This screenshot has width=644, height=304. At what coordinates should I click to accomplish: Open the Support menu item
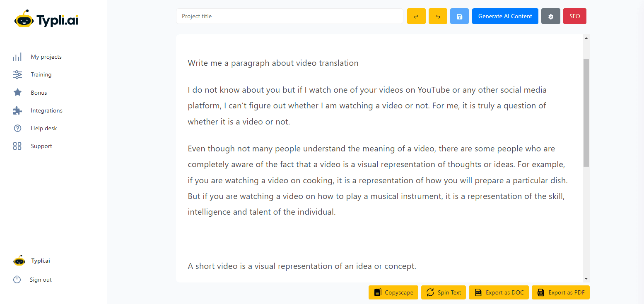(41, 146)
